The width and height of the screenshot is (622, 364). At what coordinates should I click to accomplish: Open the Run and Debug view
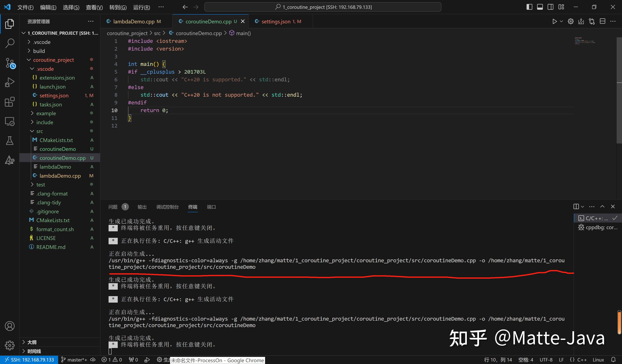click(10, 82)
